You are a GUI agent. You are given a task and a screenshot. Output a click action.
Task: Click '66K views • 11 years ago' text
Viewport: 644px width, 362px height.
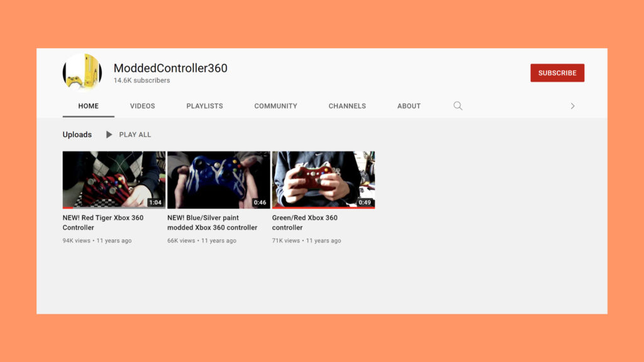coord(202,241)
